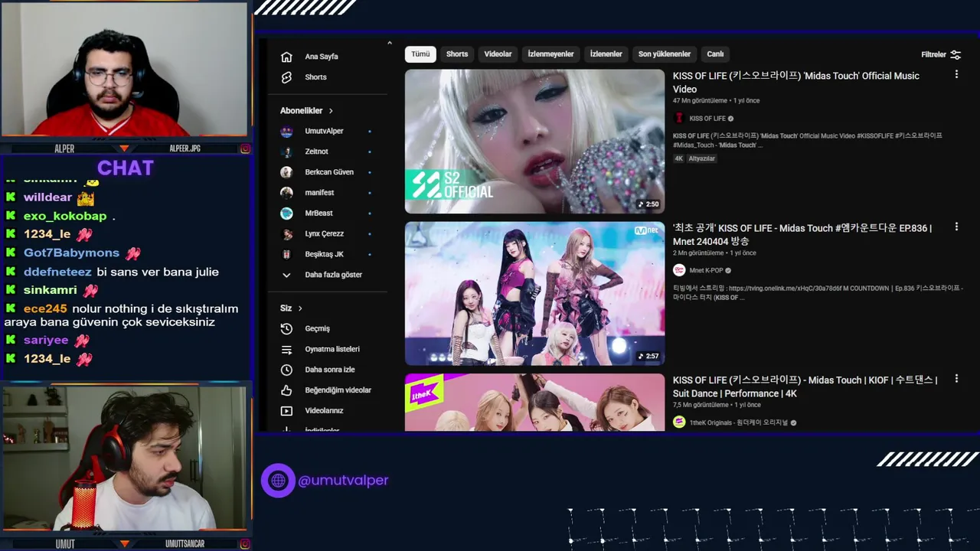Expand Abonelikler section chevron
This screenshot has height=551, width=980.
329,111
